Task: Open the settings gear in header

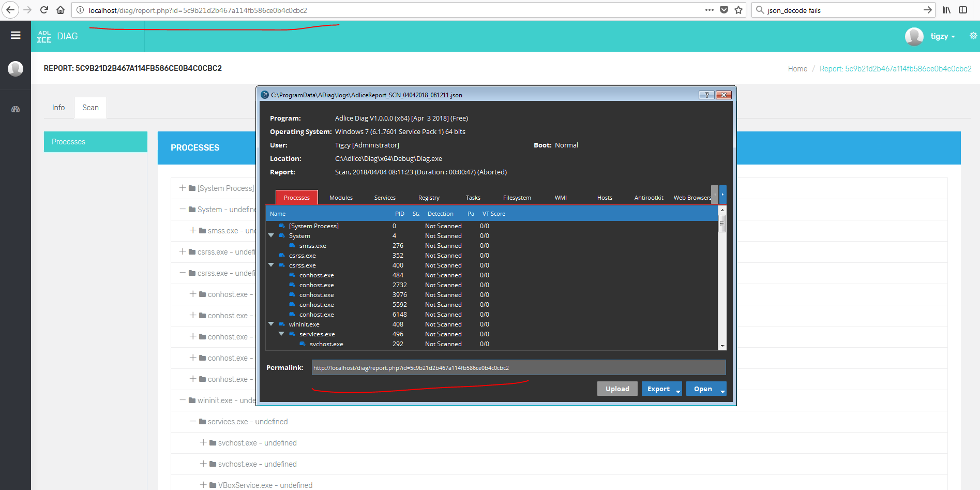Action: click(x=973, y=36)
